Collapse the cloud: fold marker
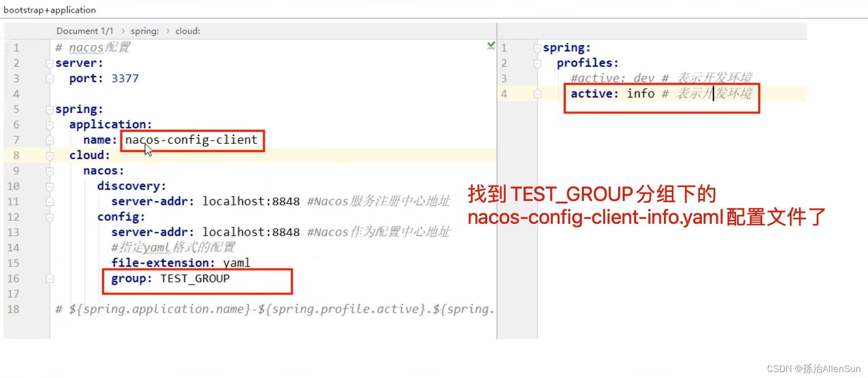Image resolution: width=868 pixels, height=378 pixels. pos(50,156)
